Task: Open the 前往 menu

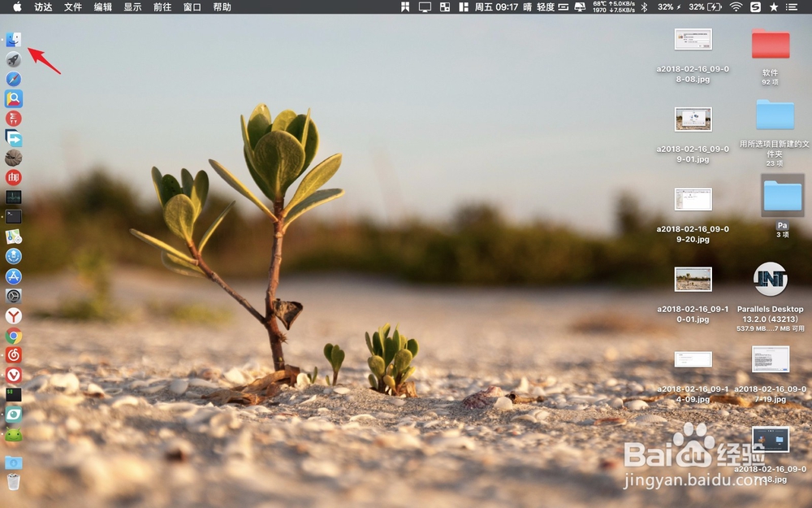Action: coord(162,7)
